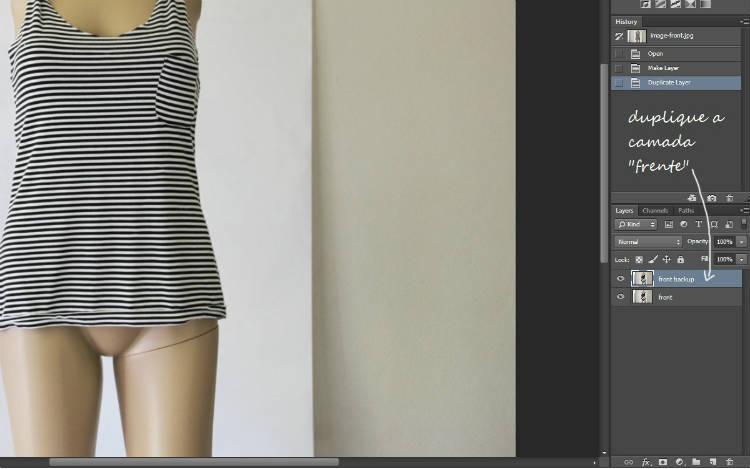Add a layer style fx
This screenshot has height=469, width=750.
click(646, 462)
